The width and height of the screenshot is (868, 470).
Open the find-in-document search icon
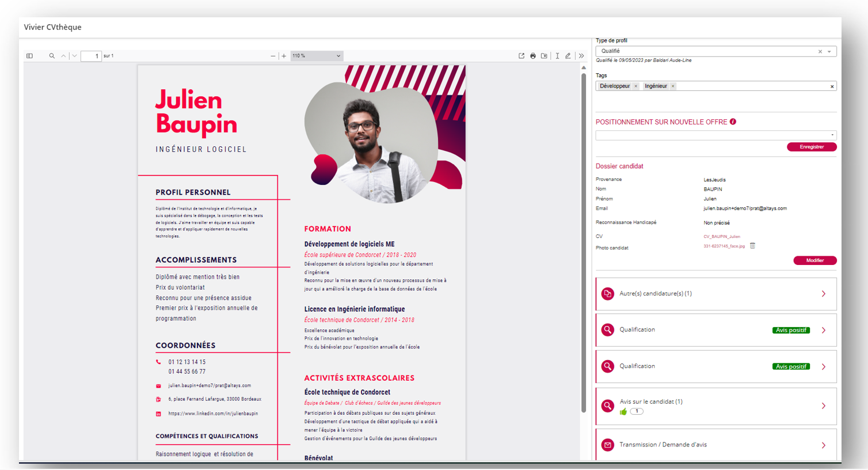click(52, 56)
